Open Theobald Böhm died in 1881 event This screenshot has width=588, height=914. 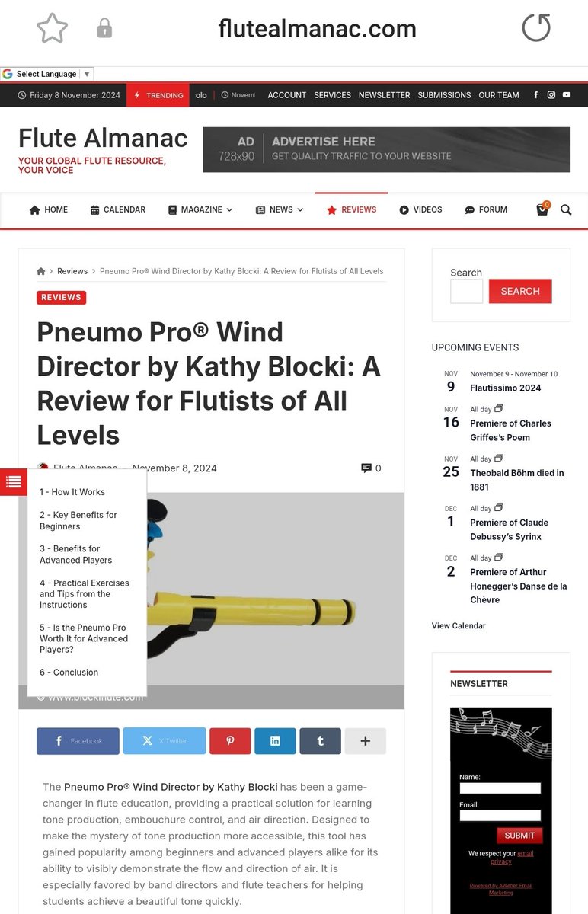517,480
